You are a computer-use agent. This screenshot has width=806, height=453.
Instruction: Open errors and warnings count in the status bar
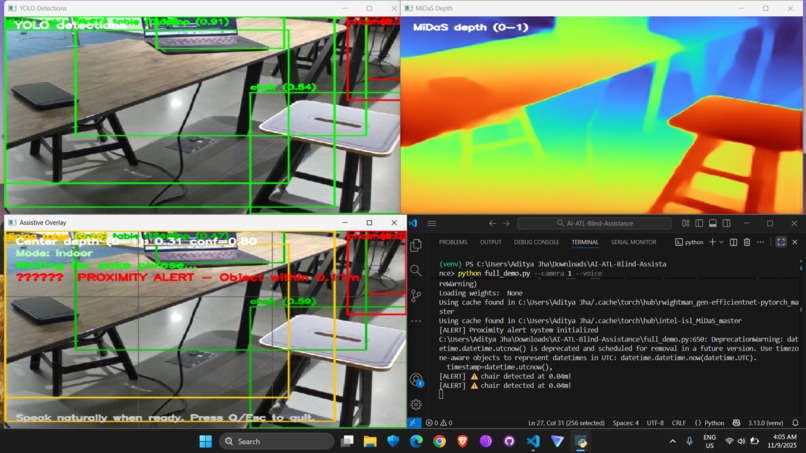coord(439,423)
